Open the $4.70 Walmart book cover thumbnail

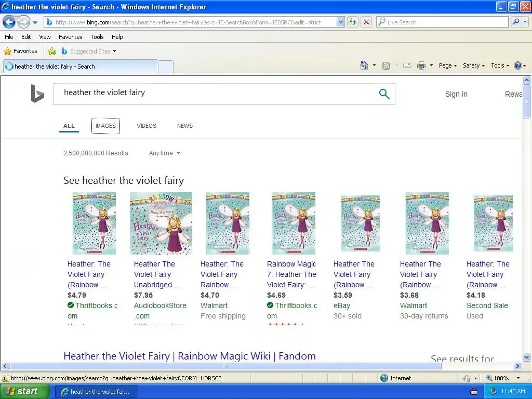pos(228,223)
